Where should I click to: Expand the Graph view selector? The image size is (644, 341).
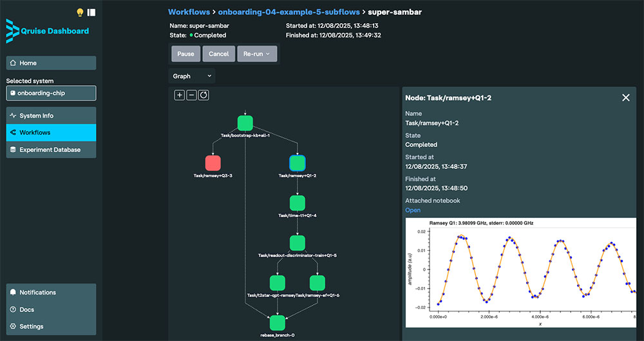coord(192,76)
